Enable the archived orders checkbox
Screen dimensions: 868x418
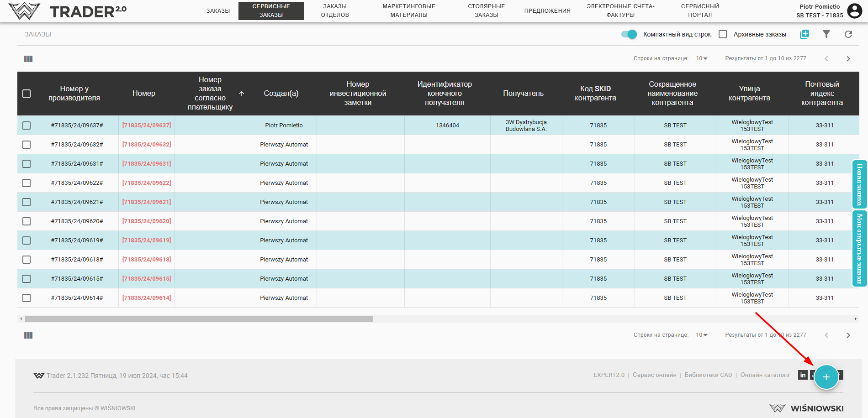[x=723, y=34]
